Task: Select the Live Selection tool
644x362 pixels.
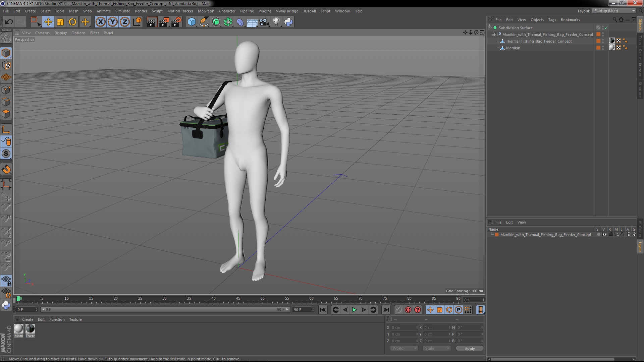Action: click(35, 22)
